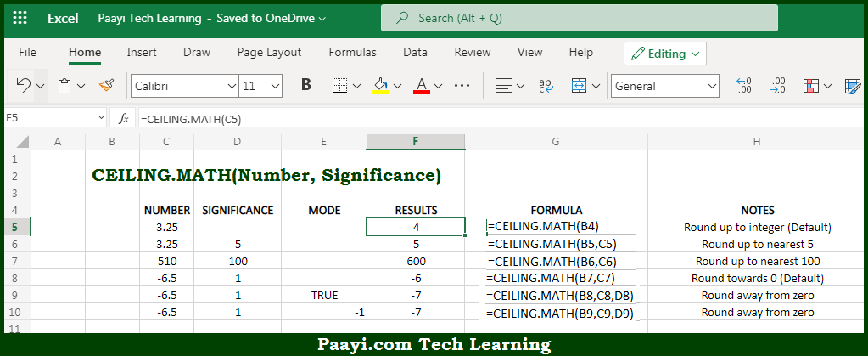
Task: Open the Name Box dropdown arrow
Action: click(101, 117)
